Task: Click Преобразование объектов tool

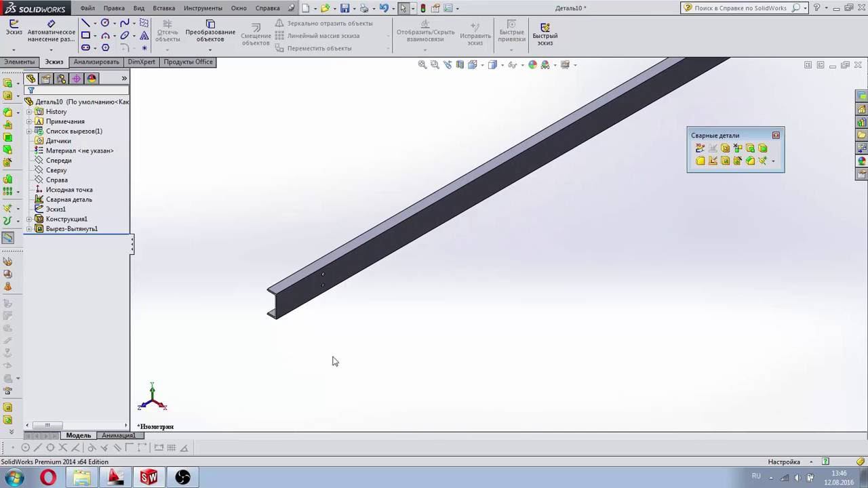Action: pyautogui.click(x=210, y=31)
